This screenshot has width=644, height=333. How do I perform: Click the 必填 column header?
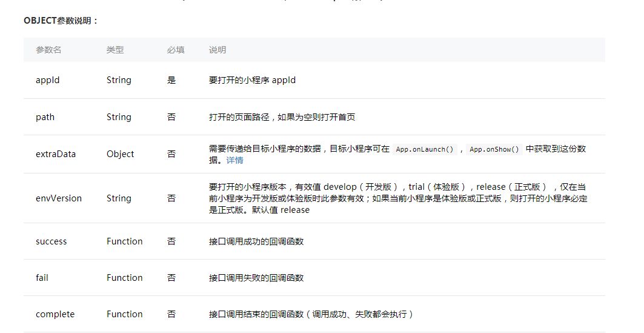[x=176, y=50]
